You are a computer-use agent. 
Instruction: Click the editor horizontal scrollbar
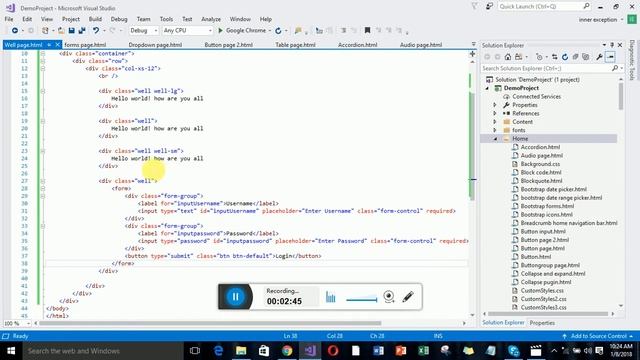click(x=210, y=323)
